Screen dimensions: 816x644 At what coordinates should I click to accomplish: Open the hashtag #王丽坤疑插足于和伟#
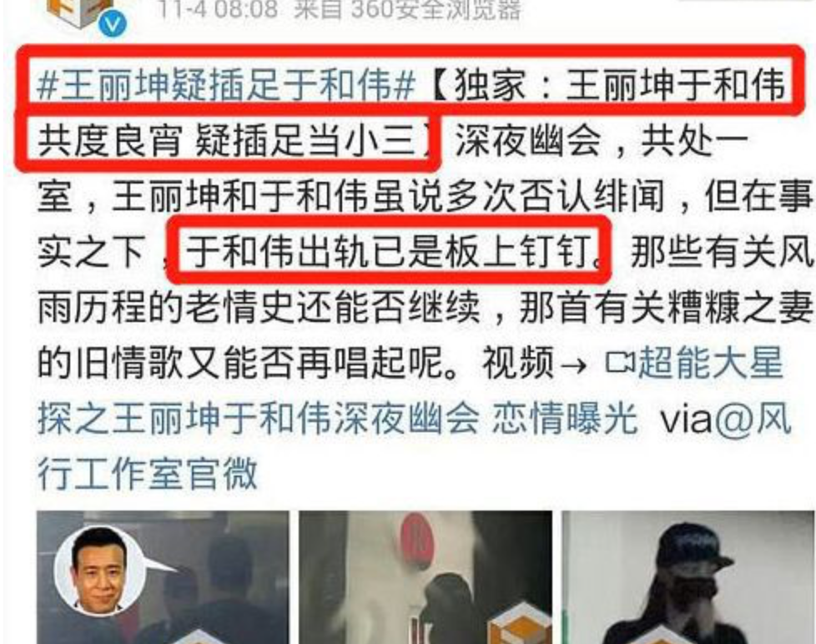pos(226,85)
